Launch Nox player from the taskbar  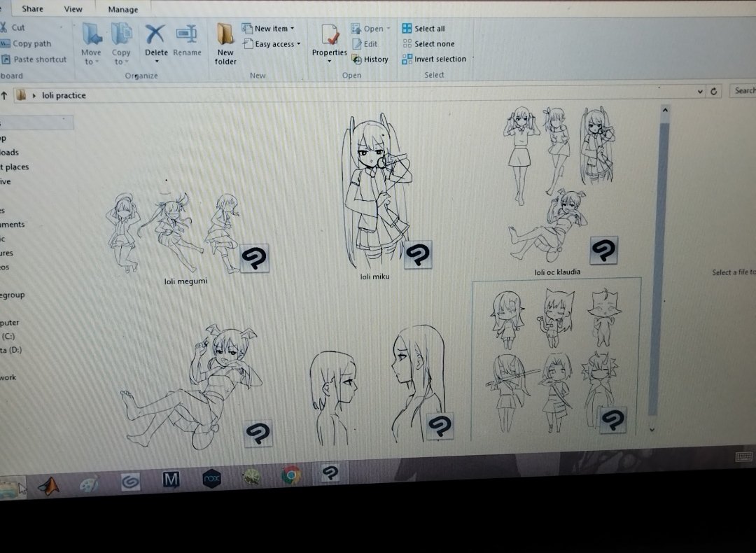tap(211, 478)
